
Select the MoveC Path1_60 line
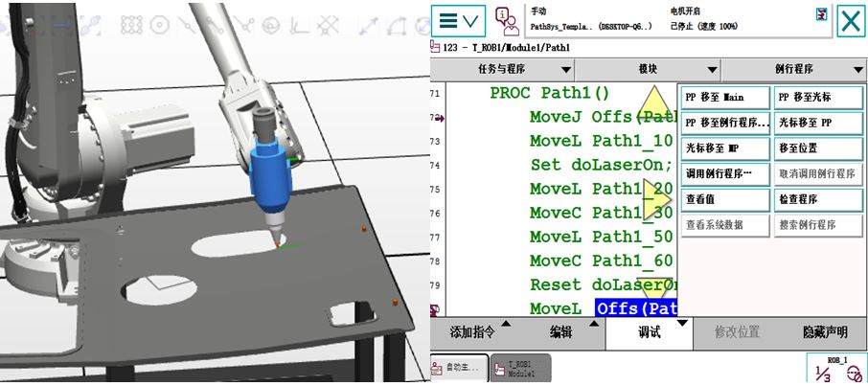pyautogui.click(x=601, y=261)
